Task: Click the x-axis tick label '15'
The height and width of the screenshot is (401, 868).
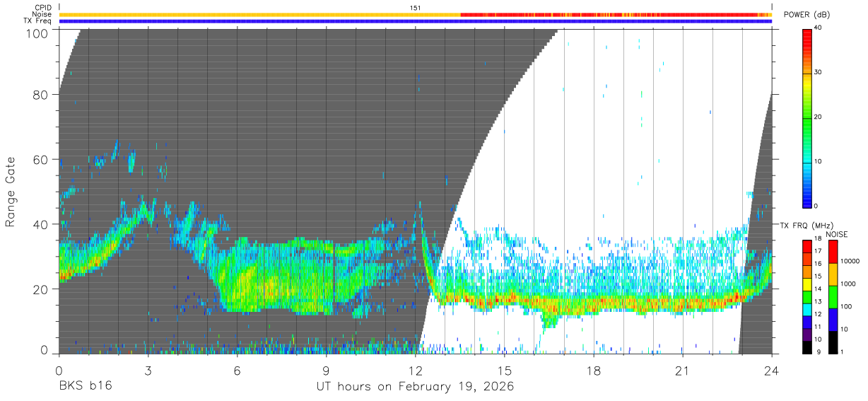Action: [x=505, y=370]
